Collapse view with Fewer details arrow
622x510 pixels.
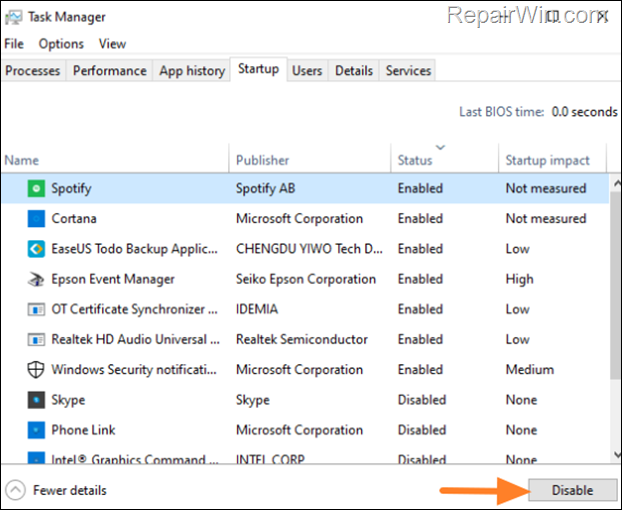click(x=15, y=490)
